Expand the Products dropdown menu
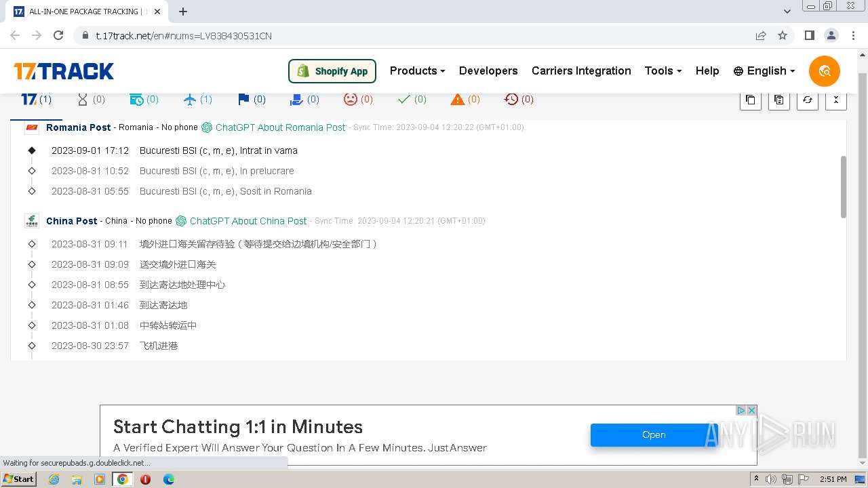Screen dimensions: 868x488 [417, 70]
